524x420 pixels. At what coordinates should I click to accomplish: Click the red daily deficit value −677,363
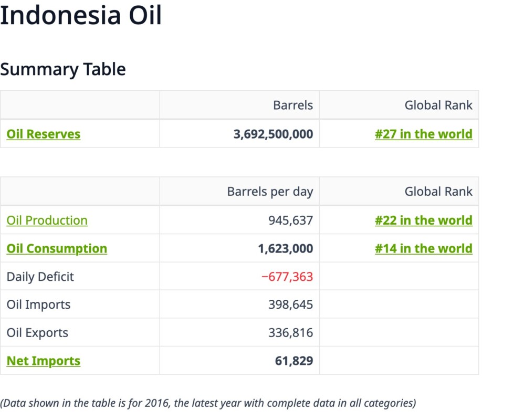pos(287,277)
